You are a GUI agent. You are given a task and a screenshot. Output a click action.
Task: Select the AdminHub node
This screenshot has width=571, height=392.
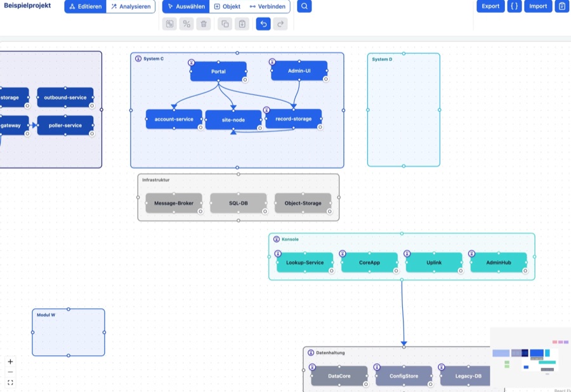click(499, 263)
